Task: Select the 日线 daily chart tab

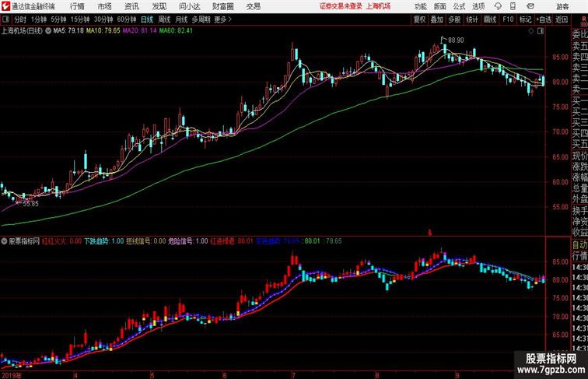Action: coord(147,19)
